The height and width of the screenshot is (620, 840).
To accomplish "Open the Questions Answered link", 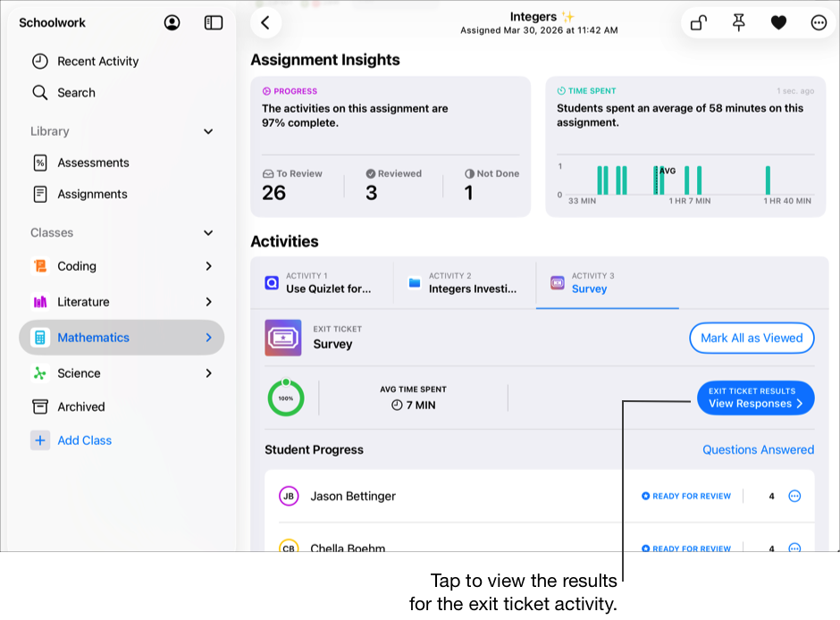I will coord(758,449).
